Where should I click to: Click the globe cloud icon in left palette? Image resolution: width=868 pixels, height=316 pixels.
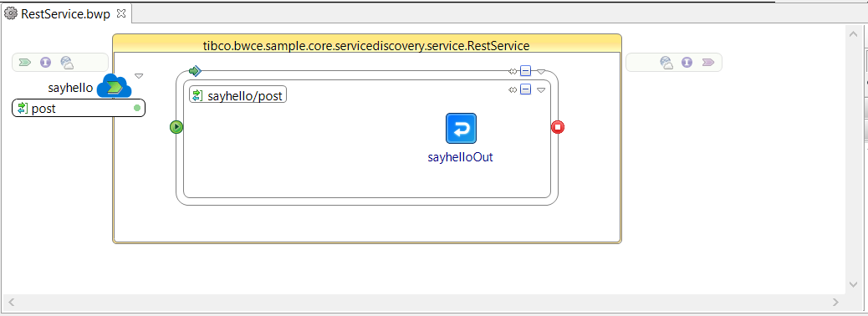coord(67,63)
